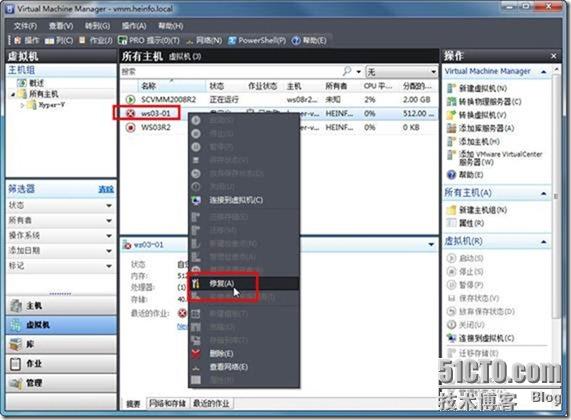
Task: Switch to the 摘要 tab
Action: [x=133, y=404]
